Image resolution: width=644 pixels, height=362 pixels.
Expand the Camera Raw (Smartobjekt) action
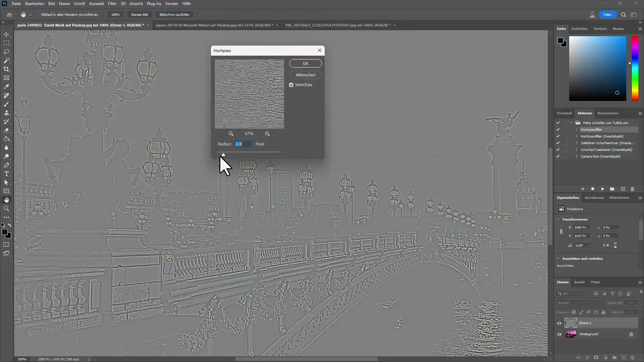(x=577, y=157)
